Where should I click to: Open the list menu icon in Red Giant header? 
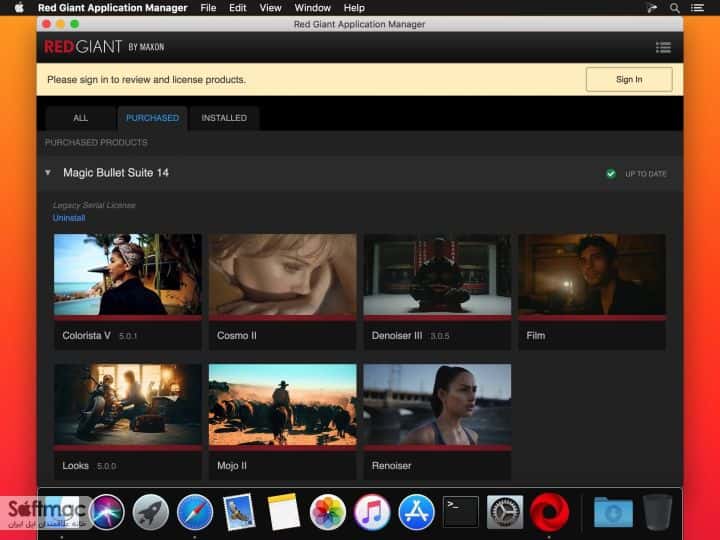click(663, 47)
